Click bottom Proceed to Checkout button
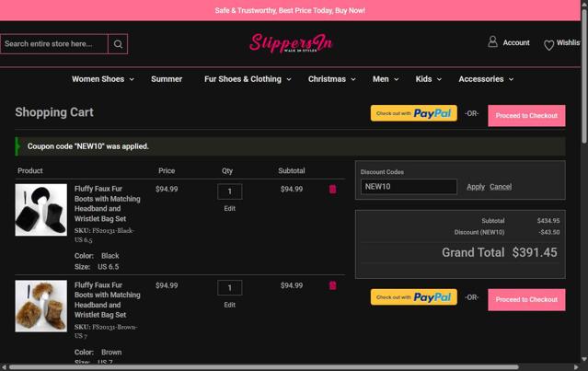The height and width of the screenshot is (371, 588). 526,299
